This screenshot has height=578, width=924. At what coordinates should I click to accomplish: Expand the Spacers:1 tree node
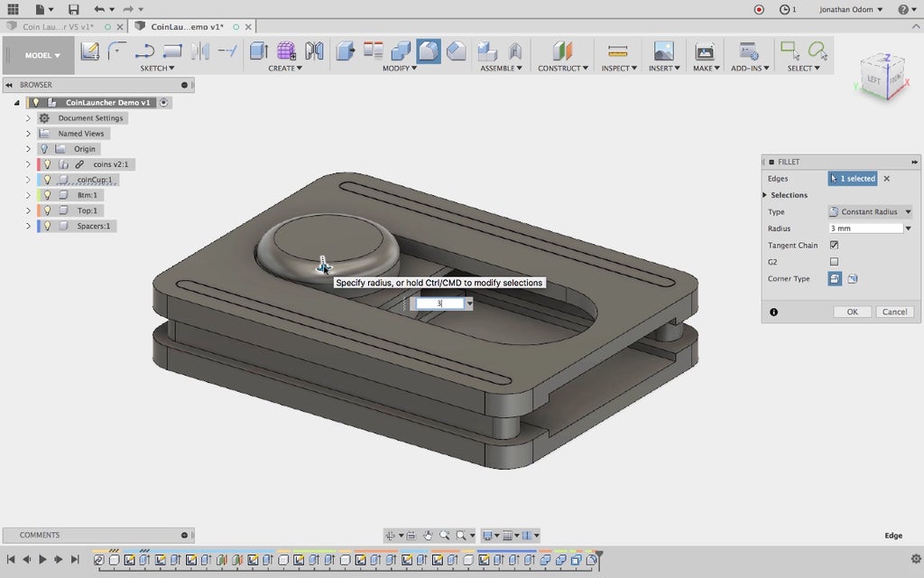pyautogui.click(x=28, y=226)
